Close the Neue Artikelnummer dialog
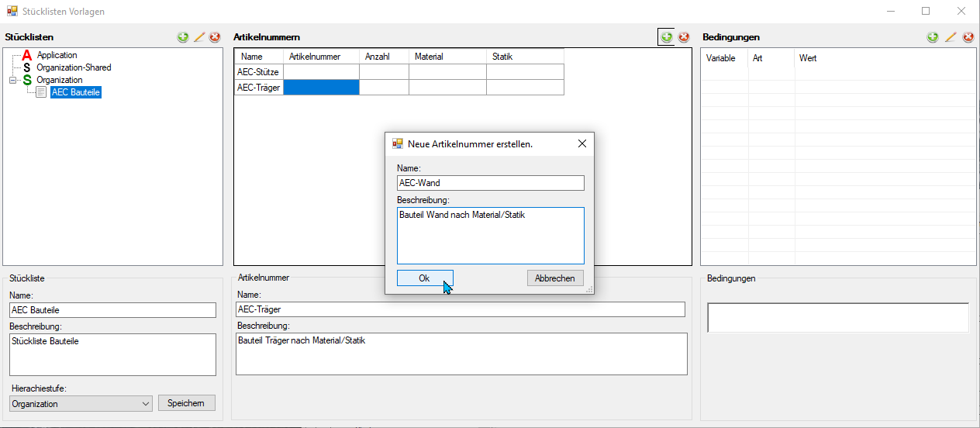The height and width of the screenshot is (428, 980). [582, 143]
